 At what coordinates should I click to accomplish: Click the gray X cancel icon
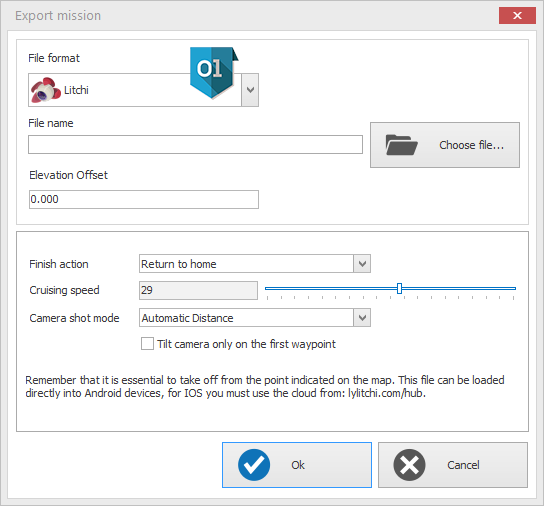[409, 465]
